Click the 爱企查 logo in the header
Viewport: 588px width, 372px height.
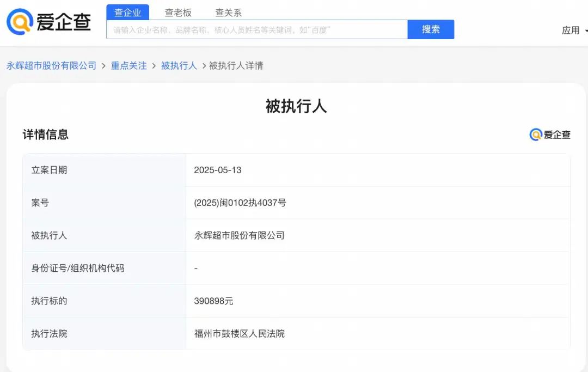[x=48, y=22]
